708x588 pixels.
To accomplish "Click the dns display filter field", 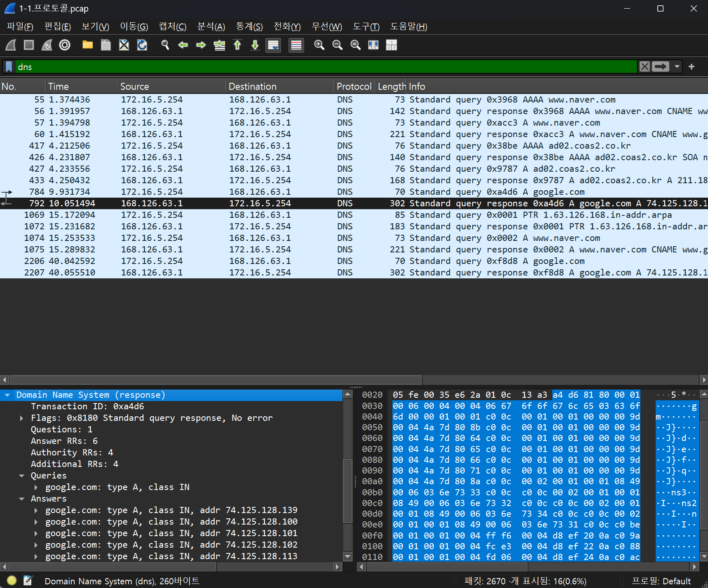I will [326, 67].
